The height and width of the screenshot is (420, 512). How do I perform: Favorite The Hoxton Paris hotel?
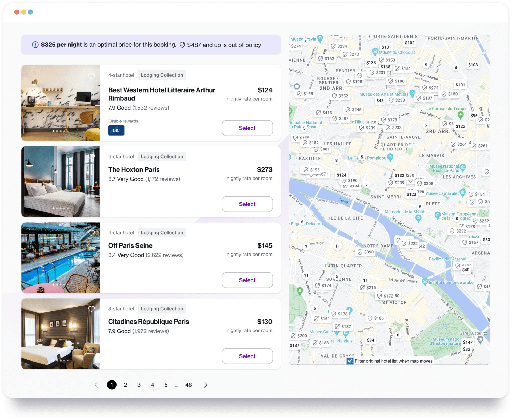[x=91, y=157]
